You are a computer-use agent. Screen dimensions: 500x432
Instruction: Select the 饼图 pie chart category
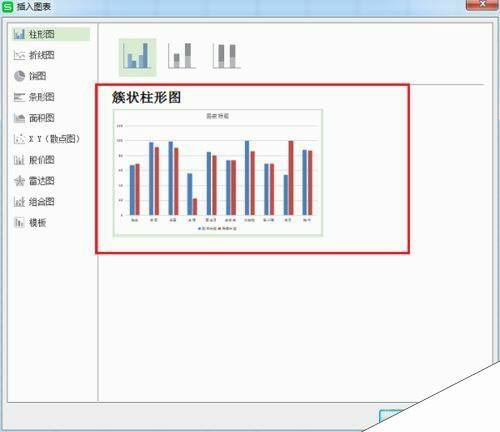tap(30, 76)
